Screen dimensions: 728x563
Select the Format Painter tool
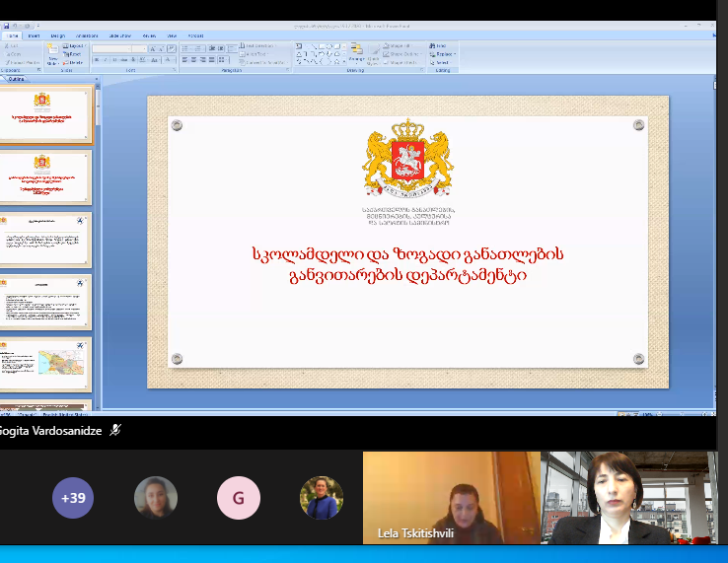tap(23, 63)
